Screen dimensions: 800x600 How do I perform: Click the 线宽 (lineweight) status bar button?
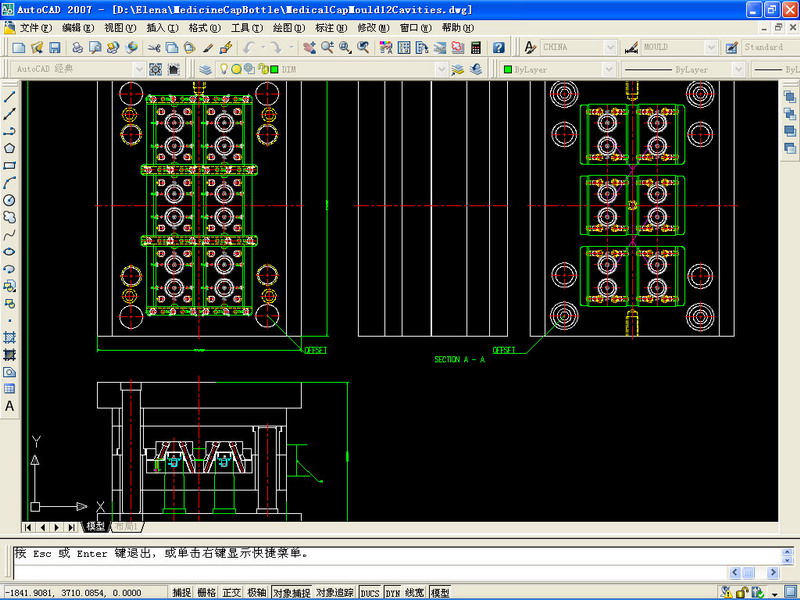coord(415,592)
